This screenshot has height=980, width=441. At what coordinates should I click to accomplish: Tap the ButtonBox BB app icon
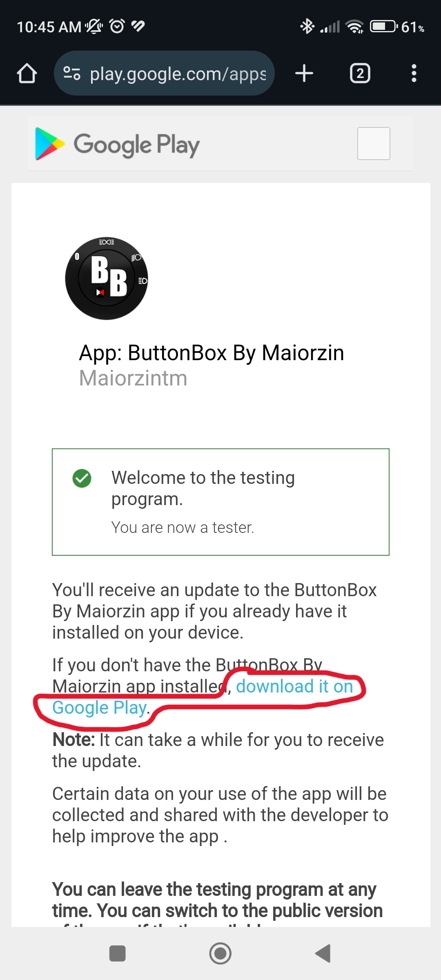click(x=107, y=278)
